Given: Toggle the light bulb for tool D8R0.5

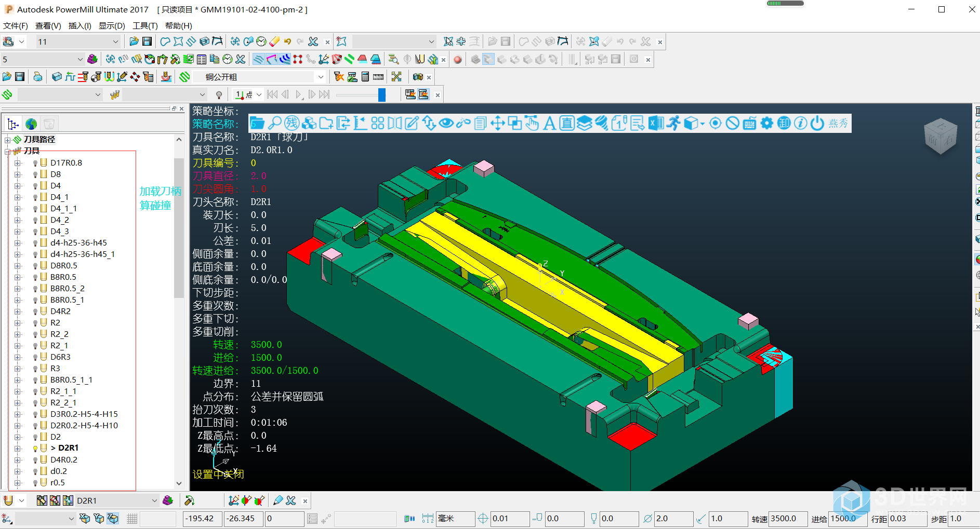Looking at the screenshot, I should (35, 266).
